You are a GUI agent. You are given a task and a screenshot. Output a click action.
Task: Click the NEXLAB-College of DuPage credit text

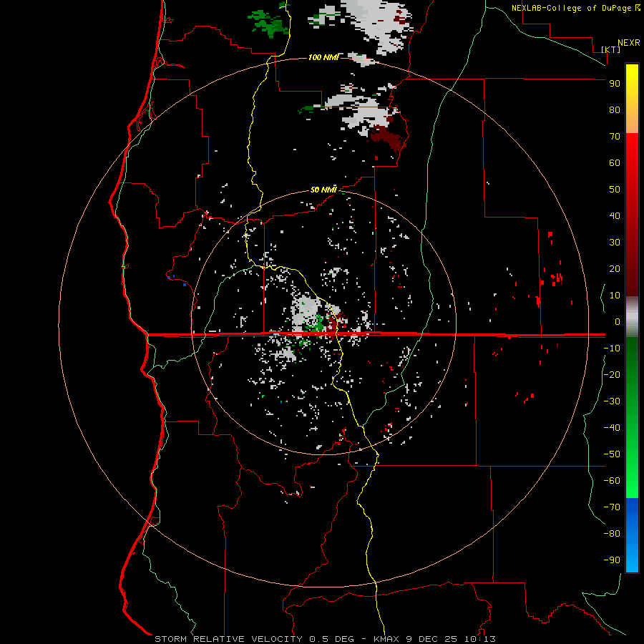pos(572,8)
